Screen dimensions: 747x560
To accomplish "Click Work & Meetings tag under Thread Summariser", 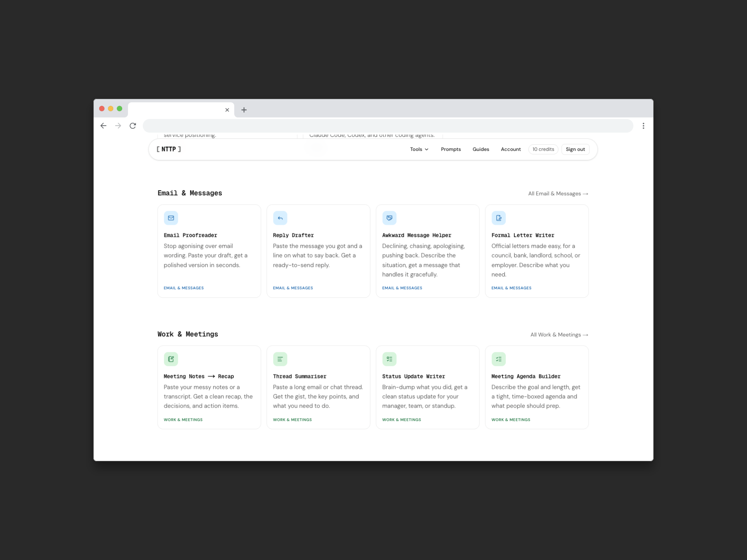I will (292, 420).
